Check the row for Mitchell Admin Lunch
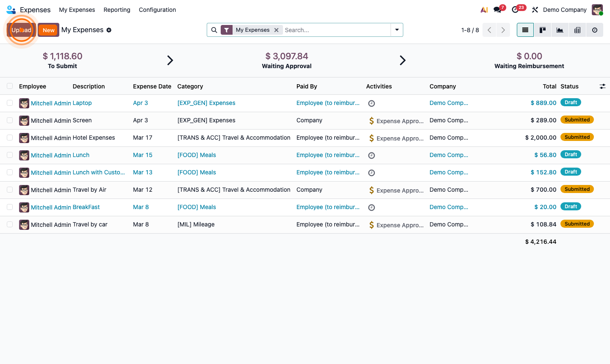This screenshot has height=364, width=610. click(10, 155)
